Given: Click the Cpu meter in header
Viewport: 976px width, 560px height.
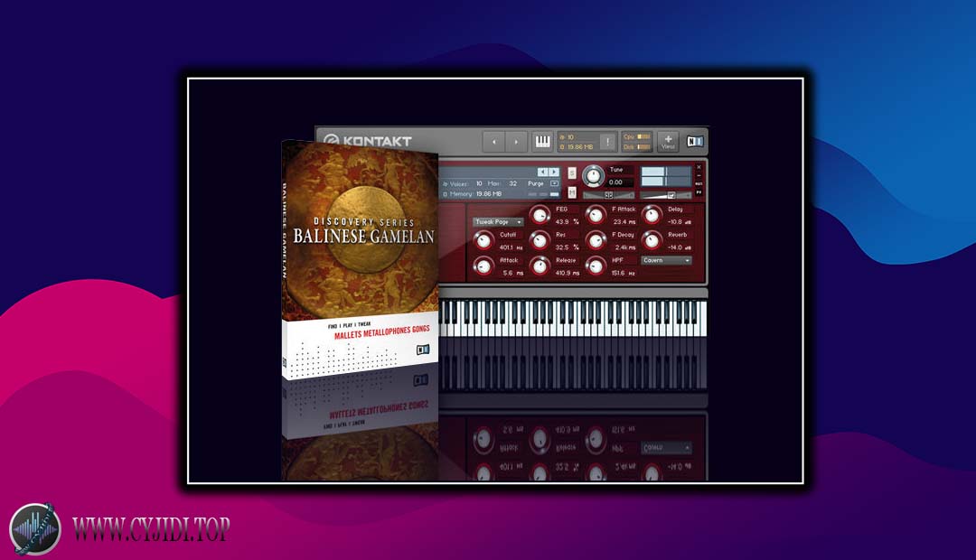Looking at the screenshot, I should click(637, 136).
